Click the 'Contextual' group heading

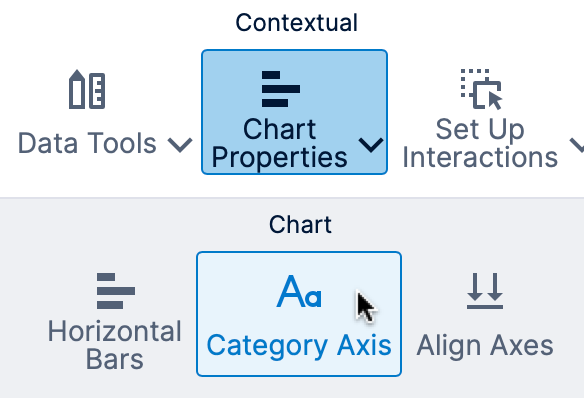point(296,23)
